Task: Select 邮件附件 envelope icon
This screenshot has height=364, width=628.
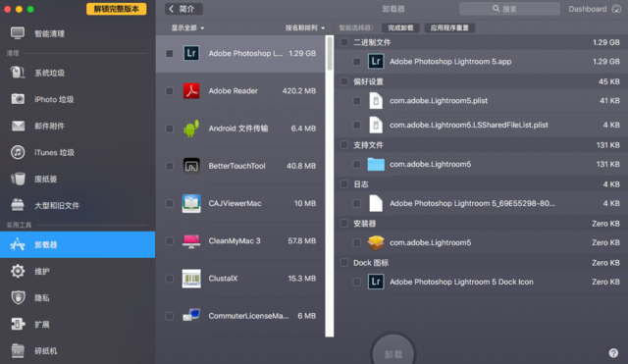Action: coord(18,126)
